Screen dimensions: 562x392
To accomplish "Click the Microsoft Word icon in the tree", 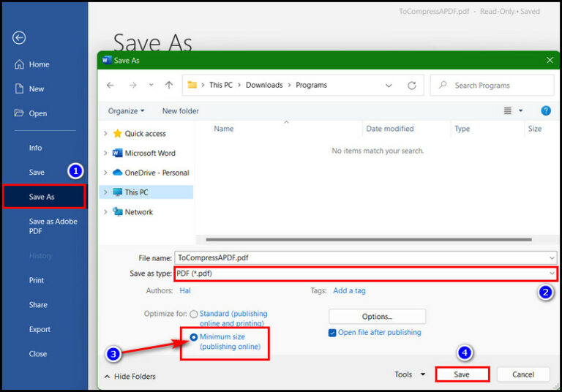I will [x=117, y=153].
